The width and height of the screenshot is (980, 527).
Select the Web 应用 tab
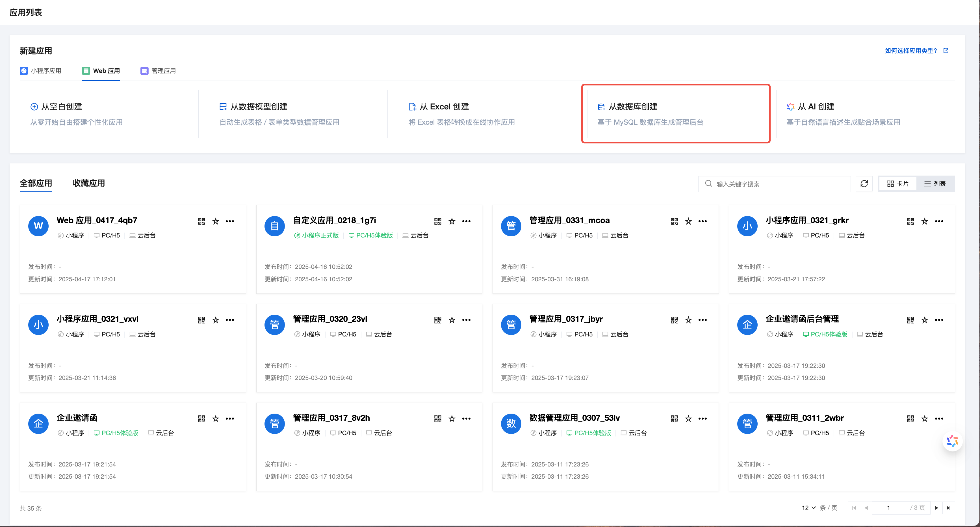click(101, 71)
